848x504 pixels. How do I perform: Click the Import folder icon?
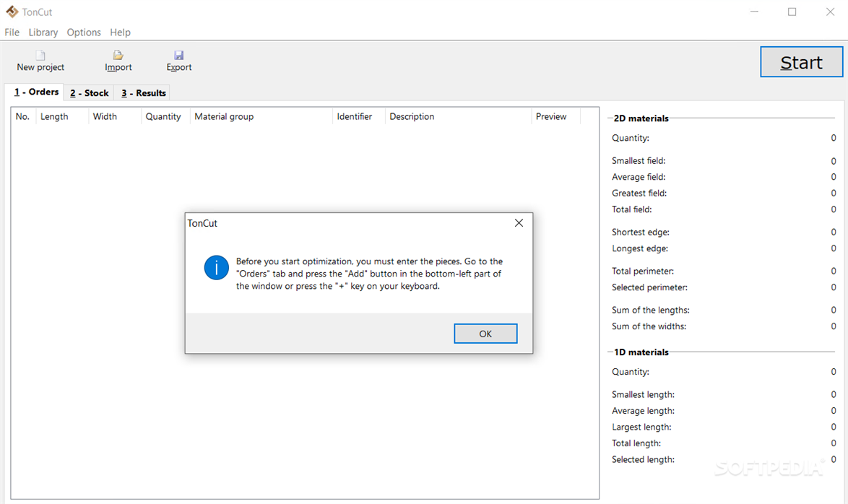tap(118, 55)
